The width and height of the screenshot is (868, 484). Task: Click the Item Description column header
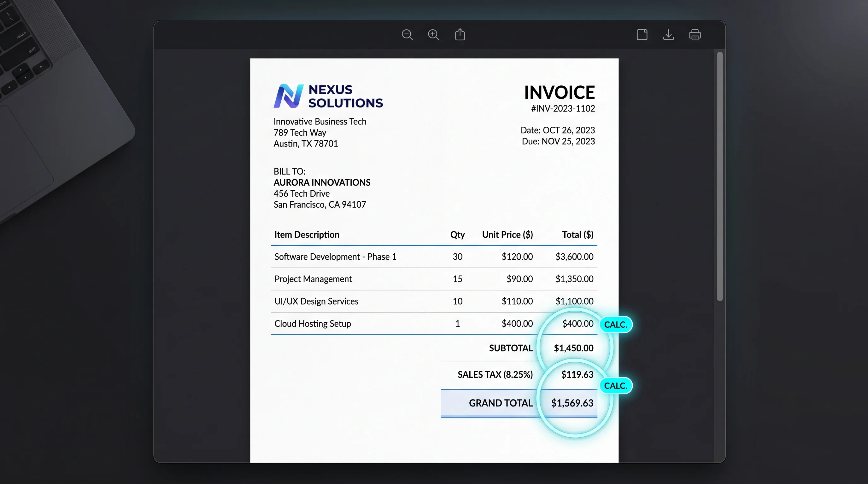pos(307,235)
